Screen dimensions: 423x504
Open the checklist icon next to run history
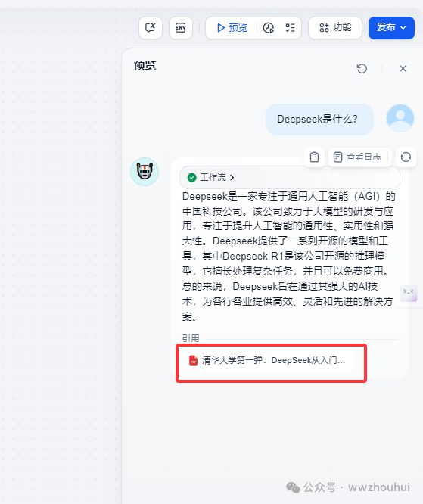290,28
